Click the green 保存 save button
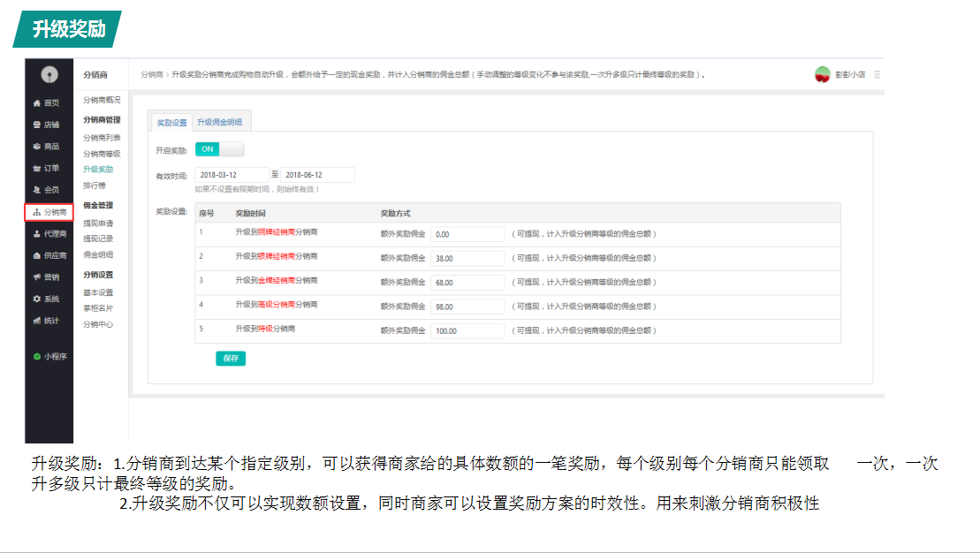980x553 pixels. (x=231, y=359)
